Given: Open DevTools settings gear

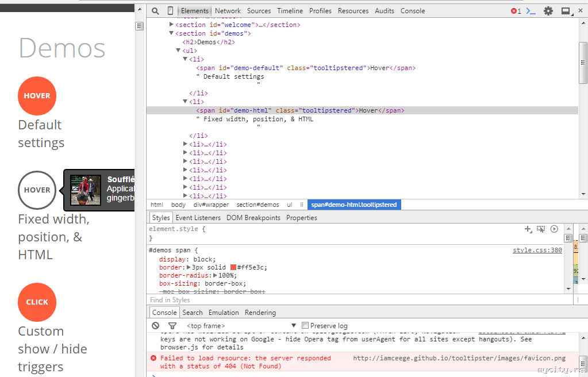Looking at the screenshot, I should point(548,11).
